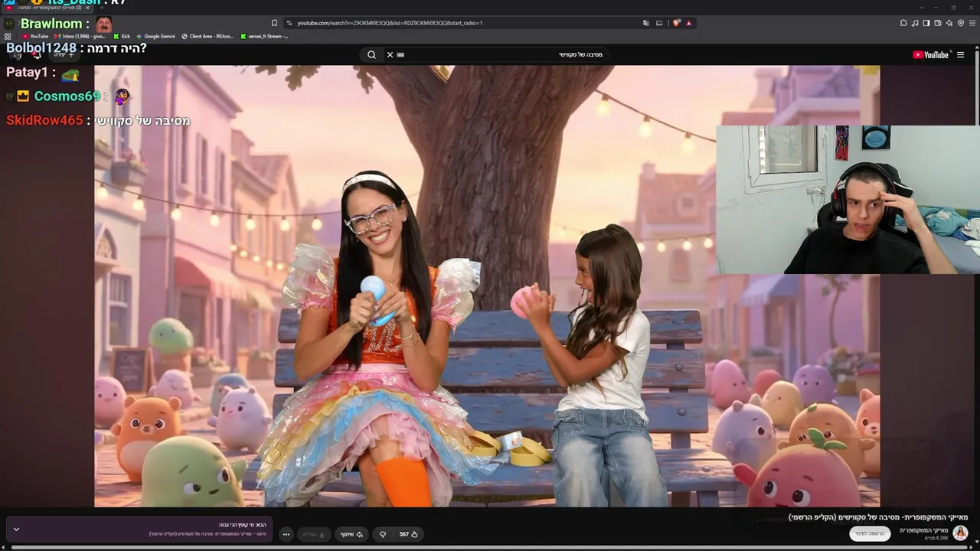
Task: Click the Cosmos69 chat username
Action: tap(67, 96)
